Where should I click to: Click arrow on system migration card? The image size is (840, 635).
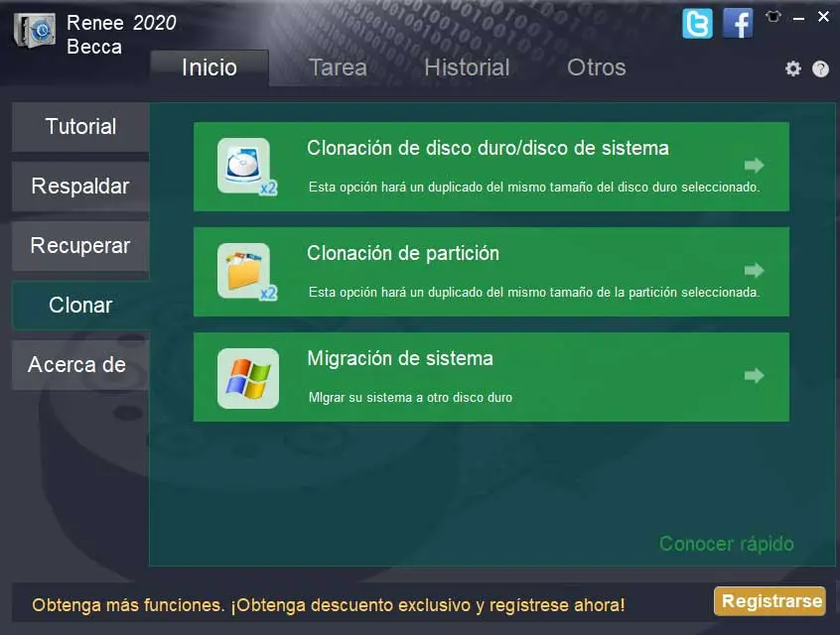click(754, 375)
